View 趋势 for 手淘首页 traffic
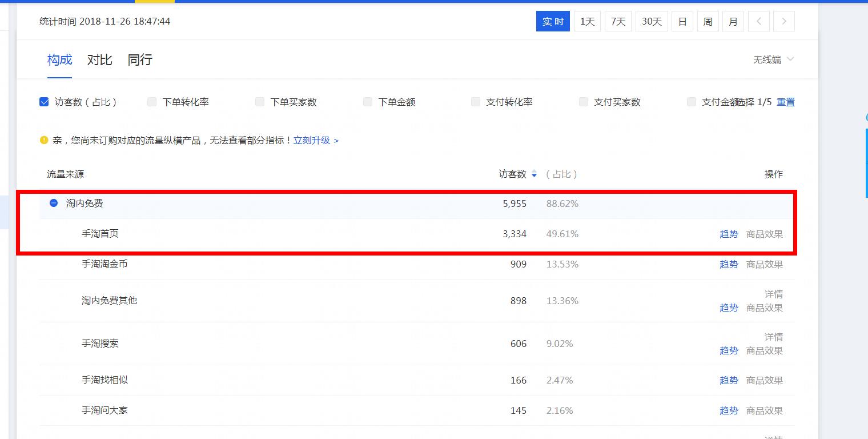 [729, 234]
